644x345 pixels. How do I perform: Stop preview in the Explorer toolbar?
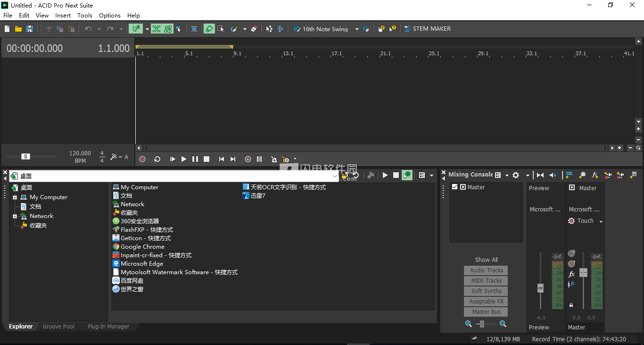[x=396, y=175]
